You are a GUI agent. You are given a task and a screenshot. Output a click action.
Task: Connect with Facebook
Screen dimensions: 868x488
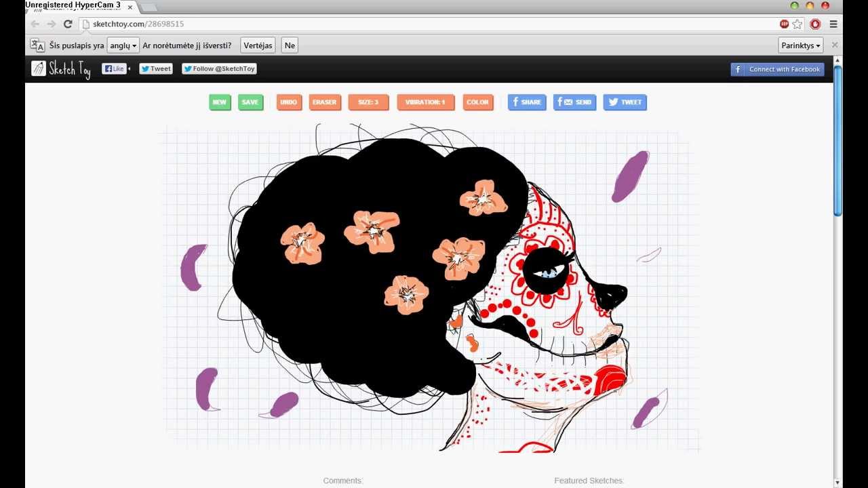pos(777,68)
